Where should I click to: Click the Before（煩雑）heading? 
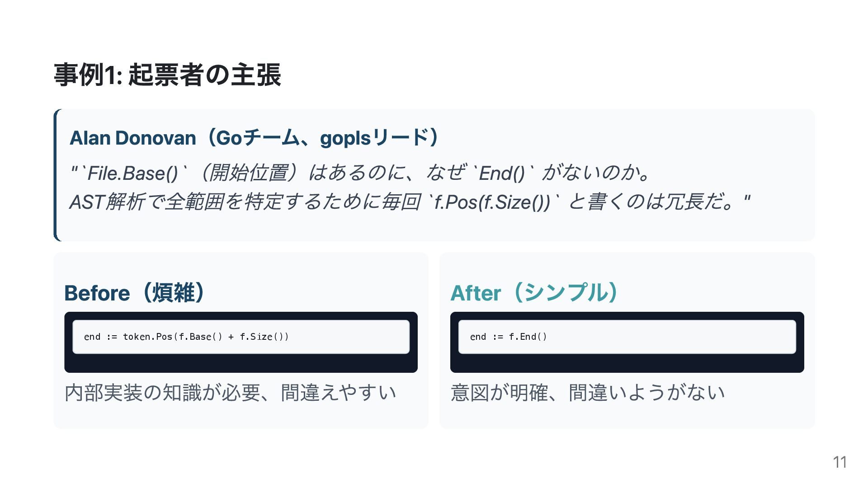tap(135, 293)
